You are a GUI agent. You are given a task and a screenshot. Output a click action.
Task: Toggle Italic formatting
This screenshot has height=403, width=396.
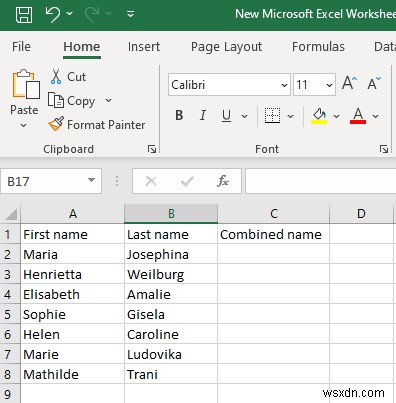[x=202, y=116]
